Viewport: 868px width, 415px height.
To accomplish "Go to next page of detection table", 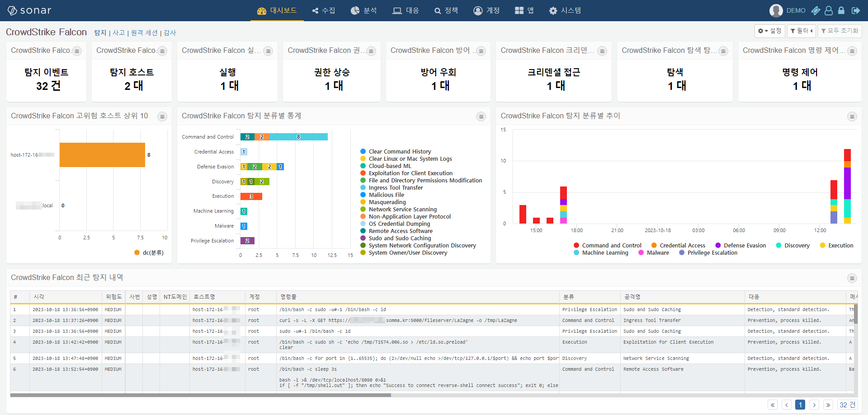I will (814, 405).
